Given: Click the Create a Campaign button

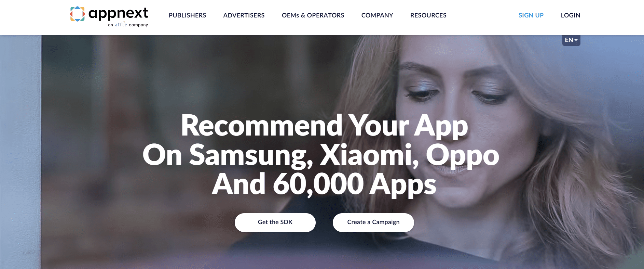Looking at the screenshot, I should click(373, 222).
